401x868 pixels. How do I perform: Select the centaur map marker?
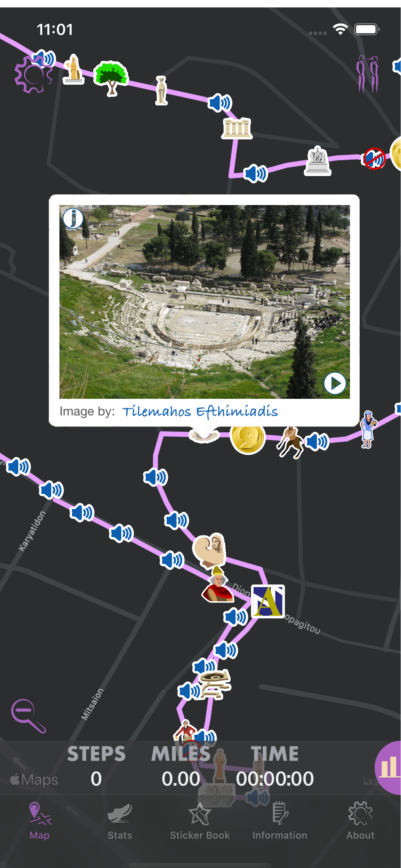[290, 442]
